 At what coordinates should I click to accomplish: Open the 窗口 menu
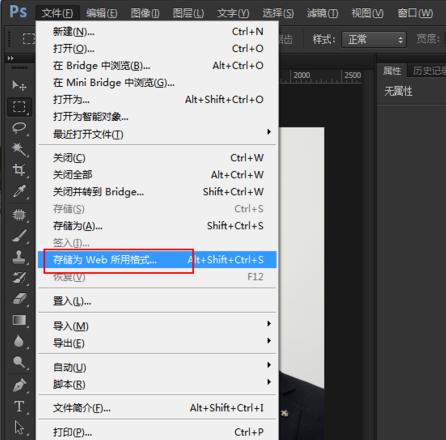click(x=415, y=13)
